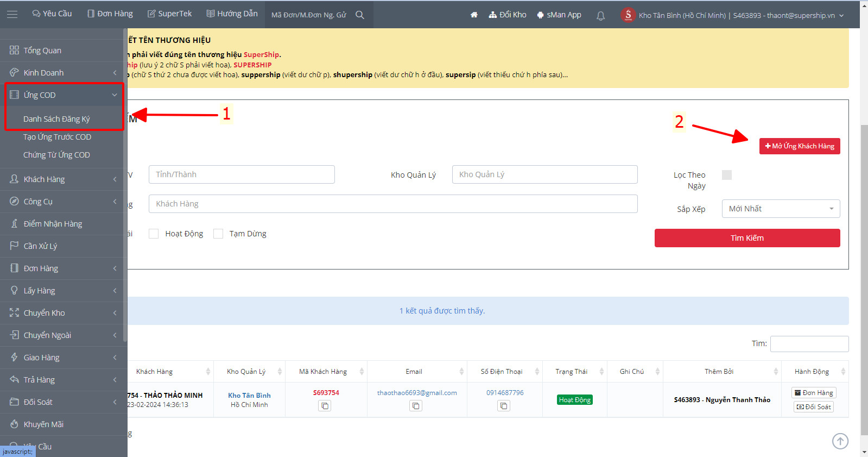This screenshot has width=868, height=457.
Task: Expand Kinh Doanh sidebar menu
Action: coord(62,73)
